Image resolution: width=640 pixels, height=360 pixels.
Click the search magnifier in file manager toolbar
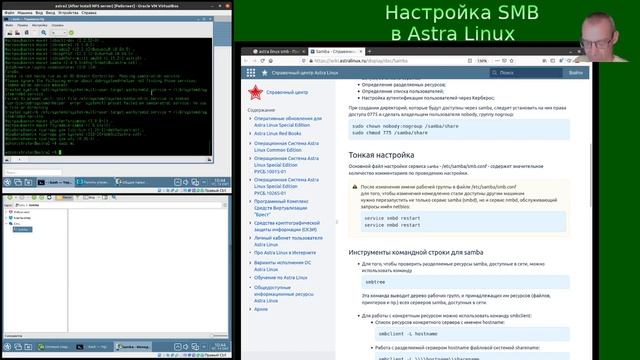click(114, 197)
